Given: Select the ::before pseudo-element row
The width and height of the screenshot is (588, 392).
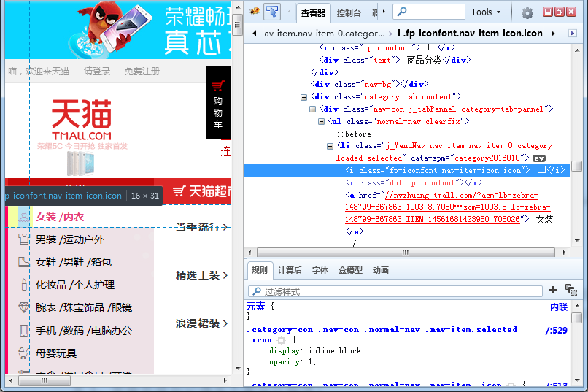Looking at the screenshot, I should click(354, 134).
